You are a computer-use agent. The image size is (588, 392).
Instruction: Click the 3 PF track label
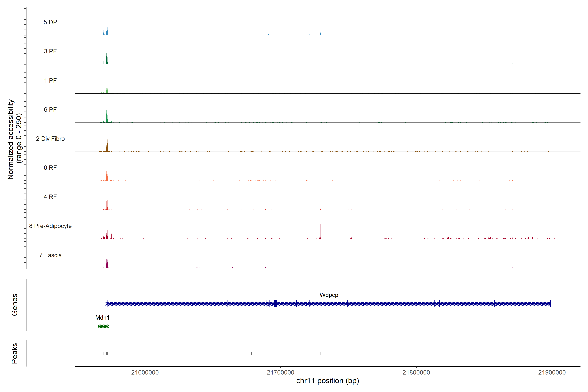click(50, 51)
